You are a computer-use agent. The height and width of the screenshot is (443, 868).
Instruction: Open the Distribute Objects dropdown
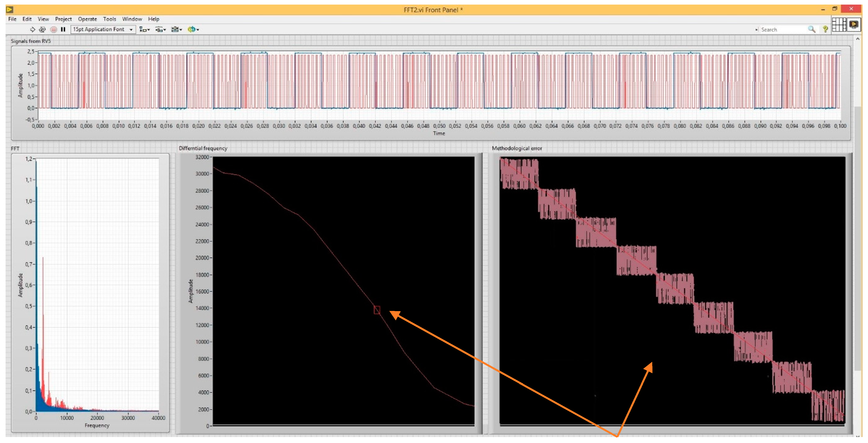(160, 30)
